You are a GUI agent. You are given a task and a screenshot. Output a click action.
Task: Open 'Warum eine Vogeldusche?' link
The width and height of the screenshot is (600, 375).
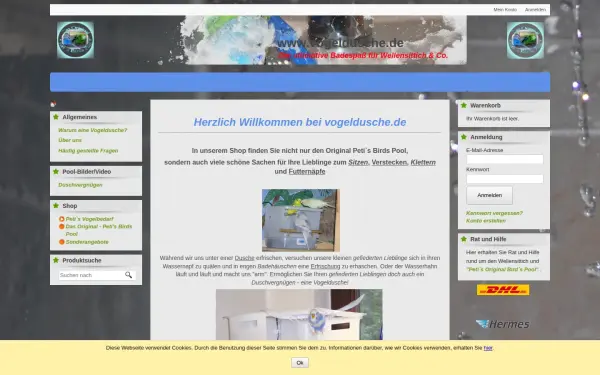93,130
